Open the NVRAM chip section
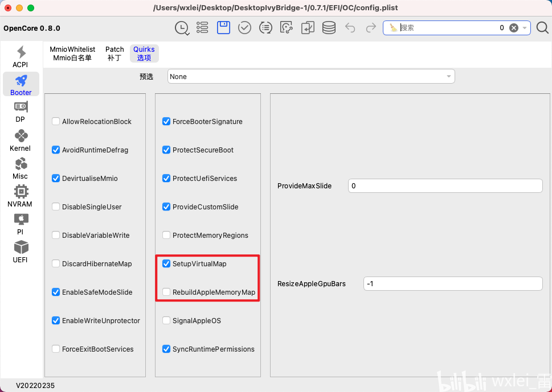Image resolution: width=552 pixels, height=392 pixels. (21, 196)
